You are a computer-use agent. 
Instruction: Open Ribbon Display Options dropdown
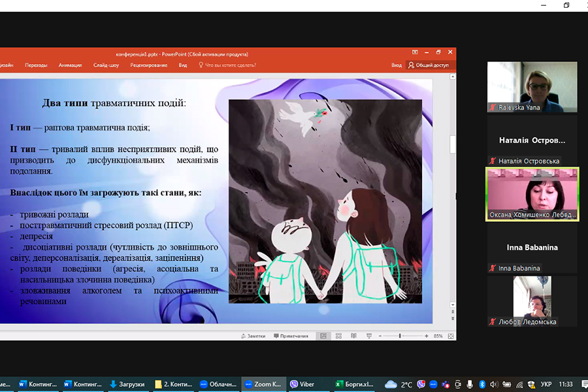coord(414,52)
